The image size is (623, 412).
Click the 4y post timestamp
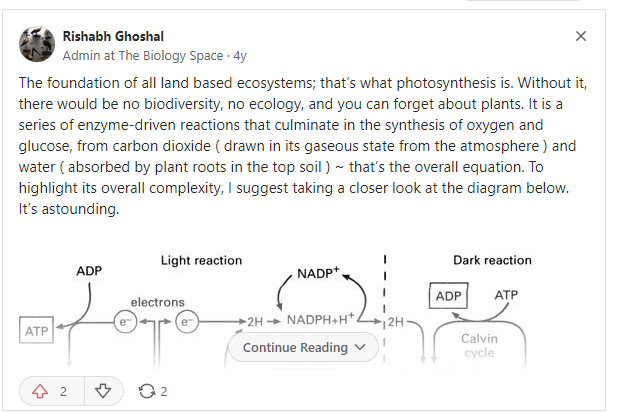[x=239, y=54]
